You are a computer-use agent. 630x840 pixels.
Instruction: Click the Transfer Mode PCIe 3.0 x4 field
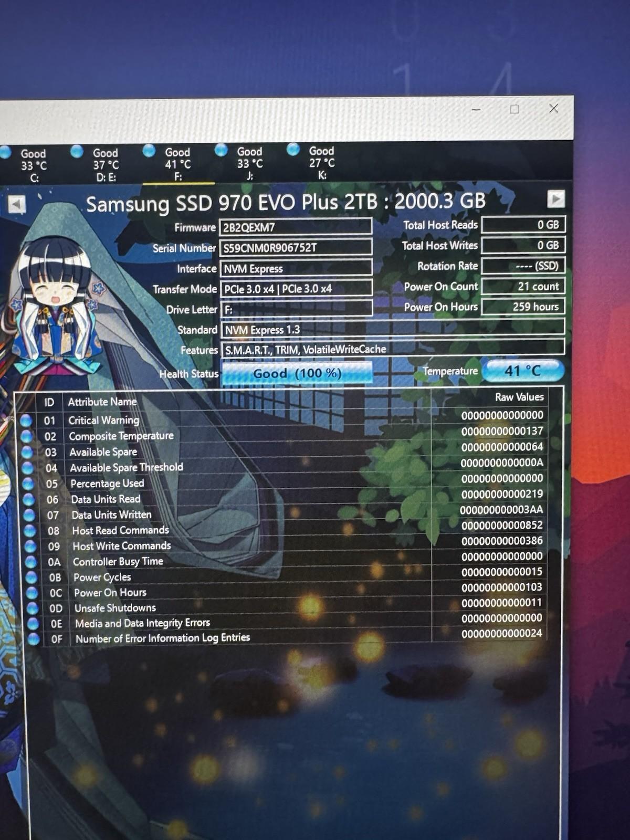(x=296, y=289)
